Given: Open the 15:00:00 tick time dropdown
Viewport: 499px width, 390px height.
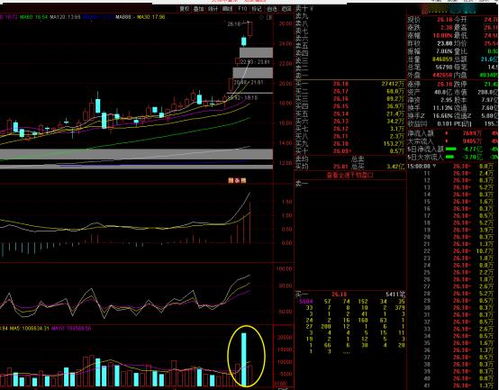Looking at the screenshot, I should click(434, 166).
